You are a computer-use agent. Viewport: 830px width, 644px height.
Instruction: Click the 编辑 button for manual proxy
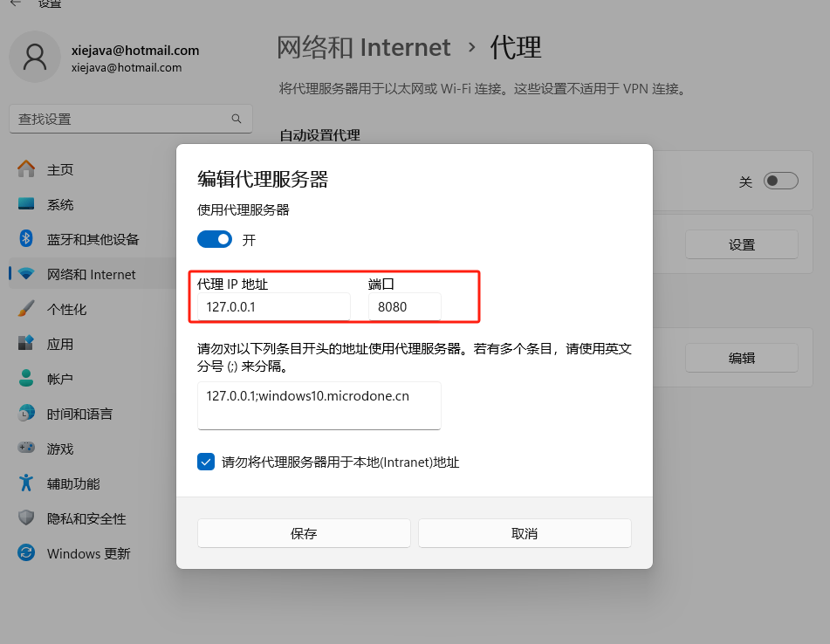(741, 357)
